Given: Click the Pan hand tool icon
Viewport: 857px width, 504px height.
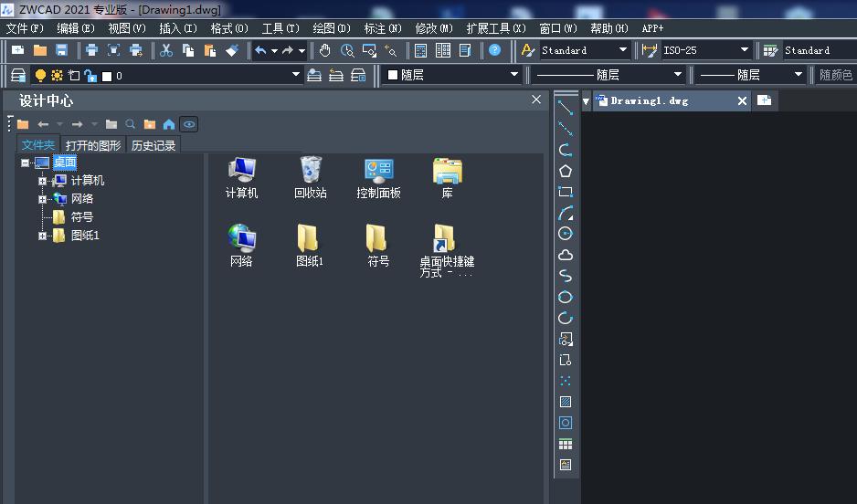Looking at the screenshot, I should 325,50.
